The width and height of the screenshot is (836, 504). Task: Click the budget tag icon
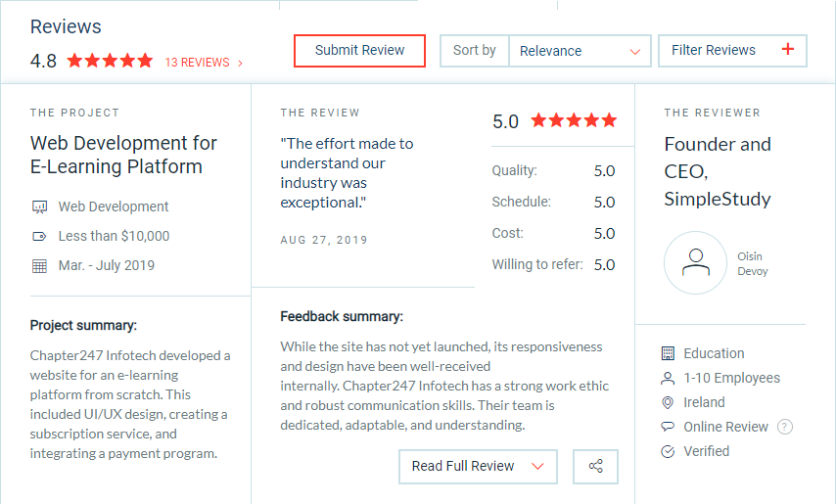(40, 236)
